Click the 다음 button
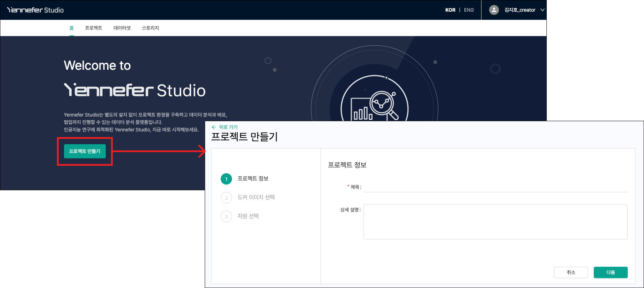This screenshot has width=644, height=288. pyautogui.click(x=610, y=272)
